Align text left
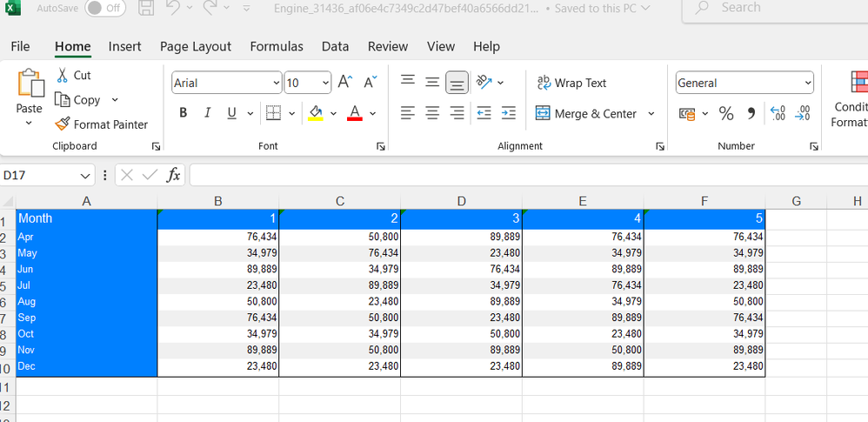Viewport: 868px width, 422px height. pyautogui.click(x=408, y=113)
